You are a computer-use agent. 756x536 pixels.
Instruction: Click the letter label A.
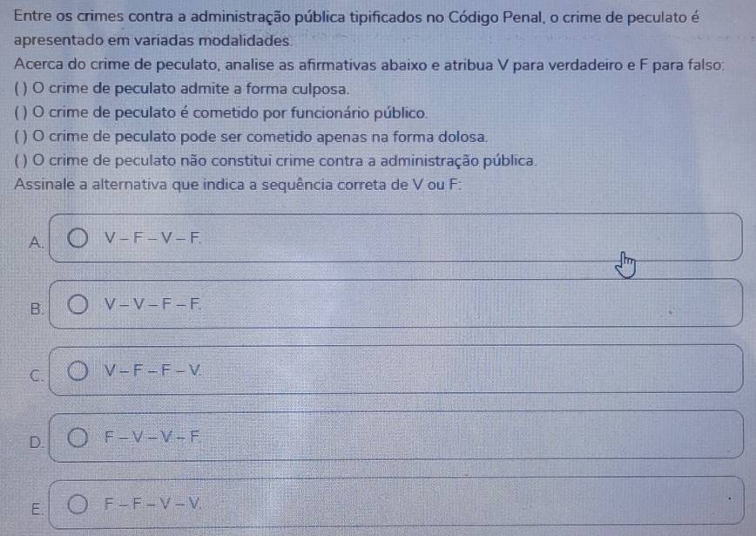click(36, 241)
